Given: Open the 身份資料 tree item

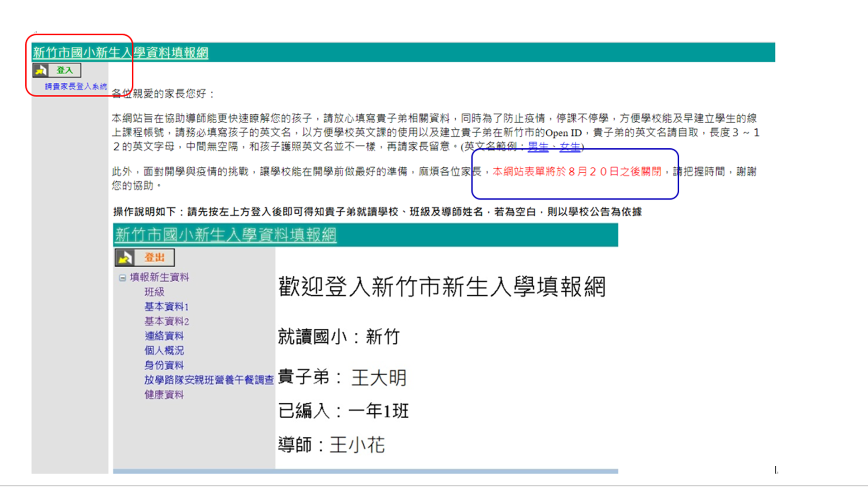Looking at the screenshot, I should click(x=164, y=365).
